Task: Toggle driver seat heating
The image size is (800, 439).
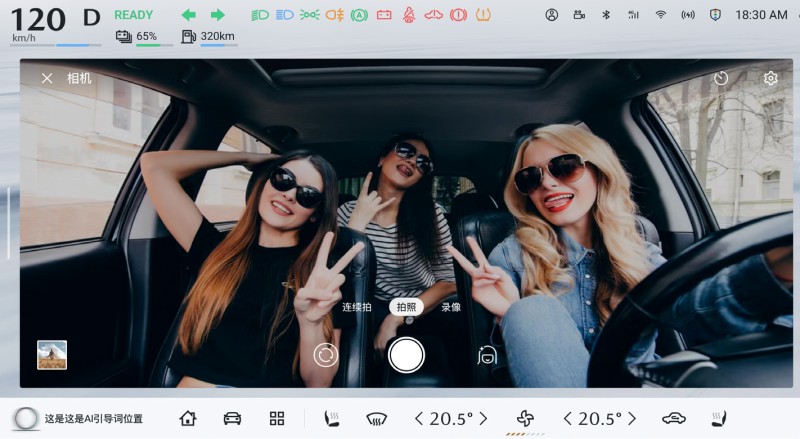Action: pyautogui.click(x=332, y=419)
